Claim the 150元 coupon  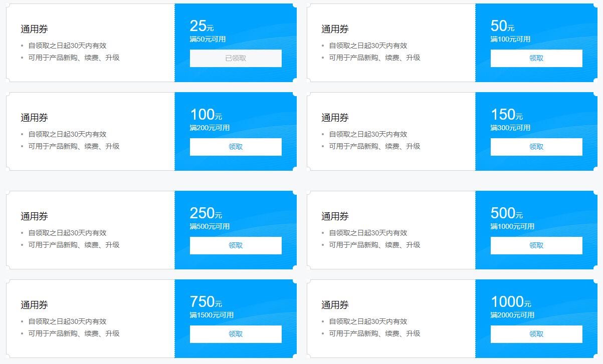coord(536,147)
